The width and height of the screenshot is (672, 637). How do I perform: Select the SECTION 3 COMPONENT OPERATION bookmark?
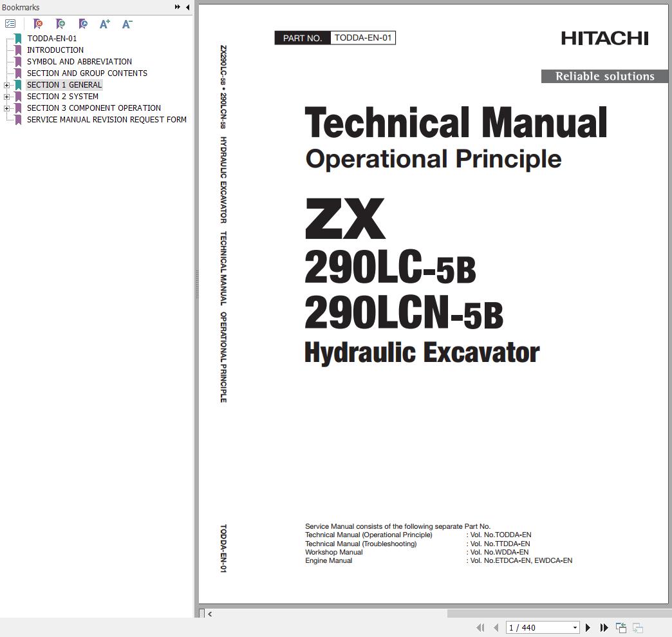click(x=94, y=108)
